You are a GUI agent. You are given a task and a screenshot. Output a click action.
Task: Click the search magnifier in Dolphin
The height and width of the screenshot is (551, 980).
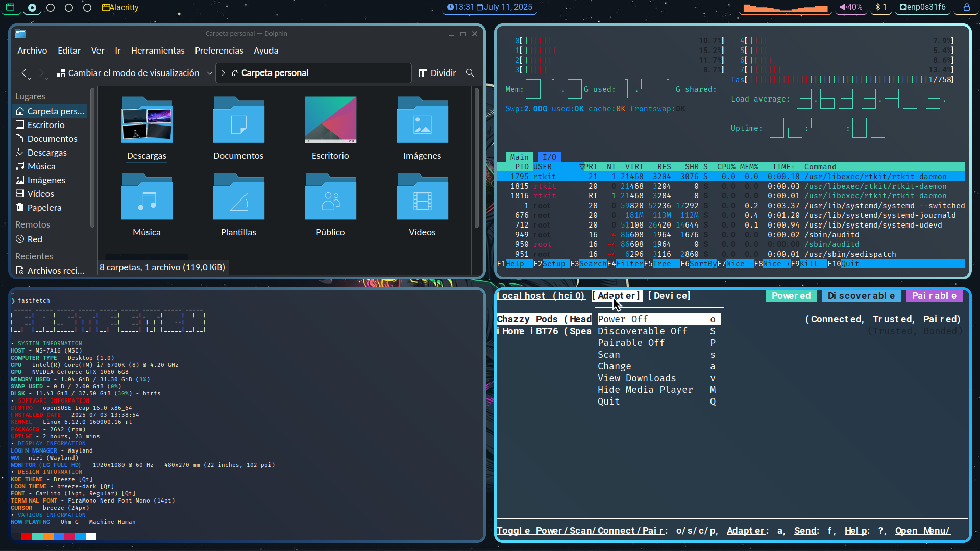pyautogui.click(x=470, y=73)
